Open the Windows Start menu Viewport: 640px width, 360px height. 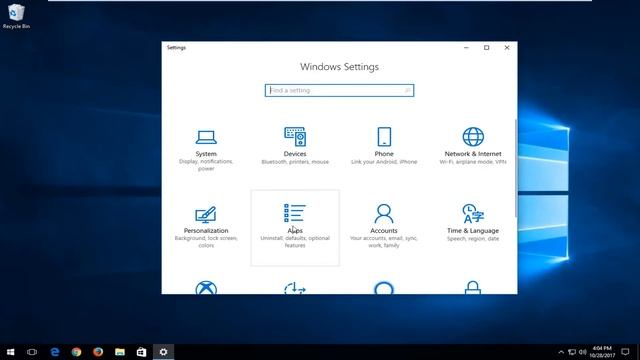coord(11,352)
